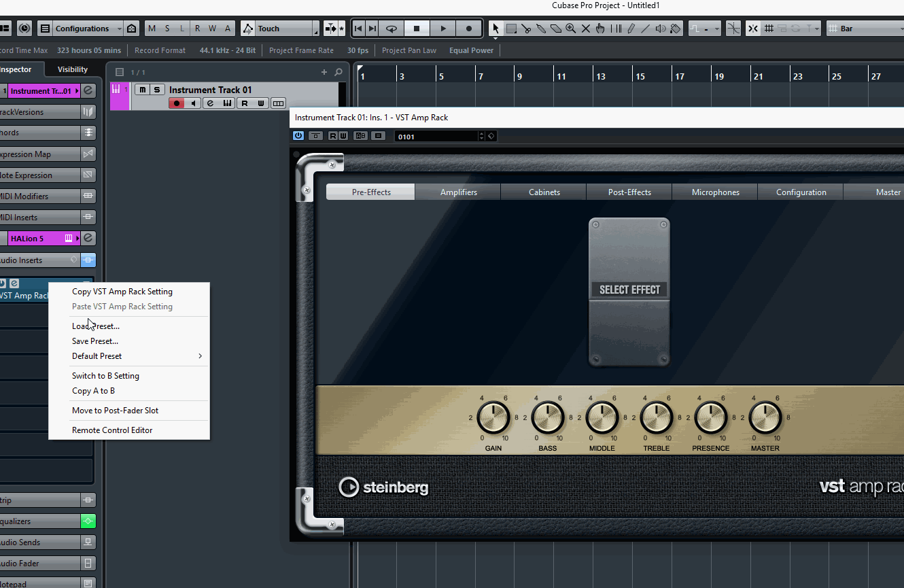Select the Object Selection arrow tool

(x=496, y=29)
